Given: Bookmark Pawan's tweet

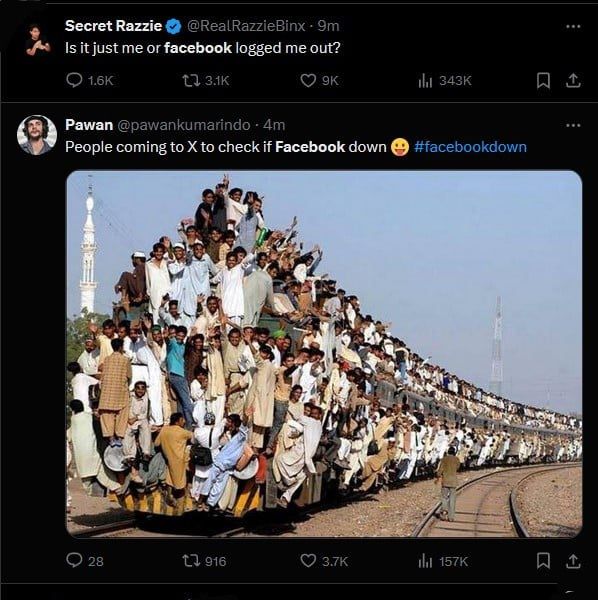Looking at the screenshot, I should point(543,561).
